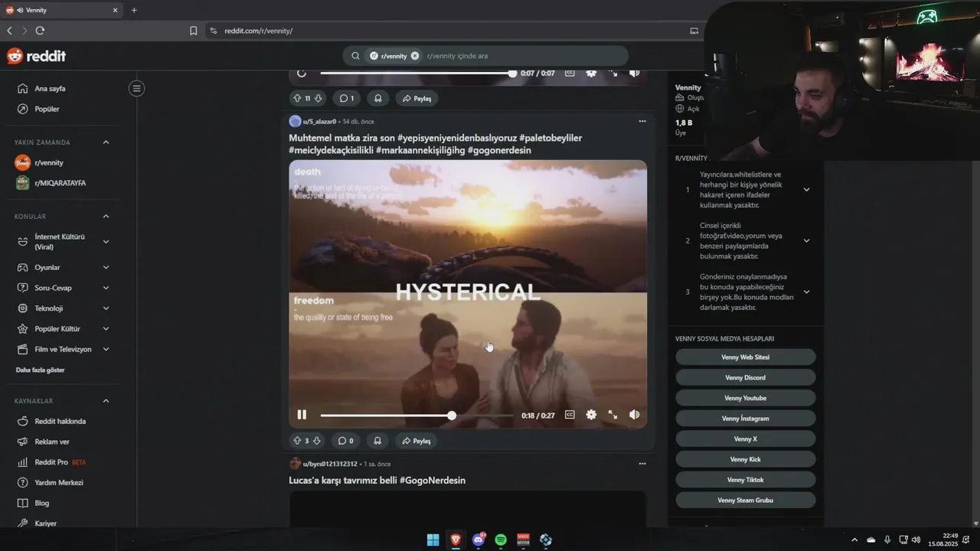The image size is (980, 551).
Task: Click Daha fazla göster
Action: coord(41,370)
